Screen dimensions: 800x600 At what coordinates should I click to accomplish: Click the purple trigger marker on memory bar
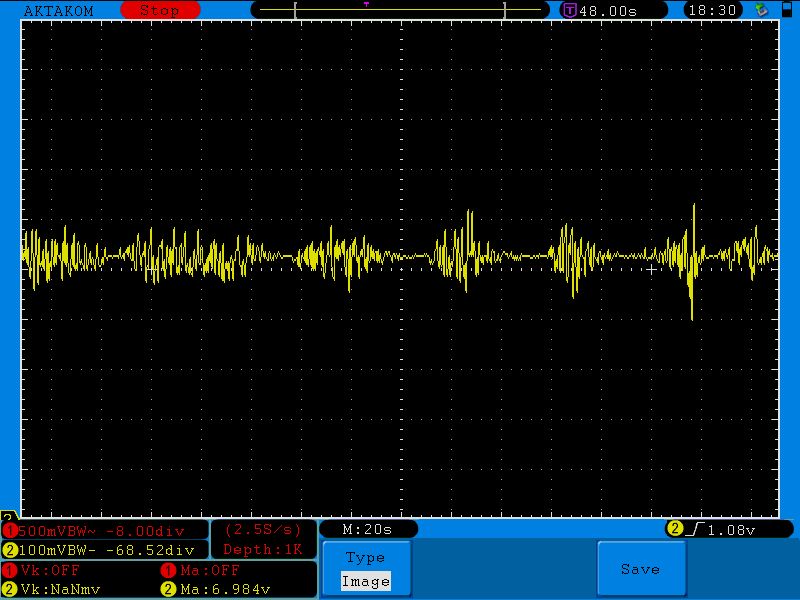point(366,5)
